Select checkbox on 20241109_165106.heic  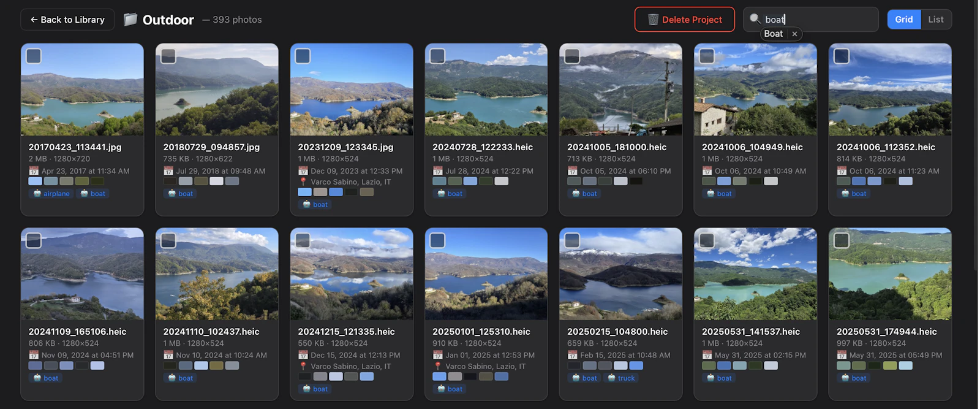point(34,240)
